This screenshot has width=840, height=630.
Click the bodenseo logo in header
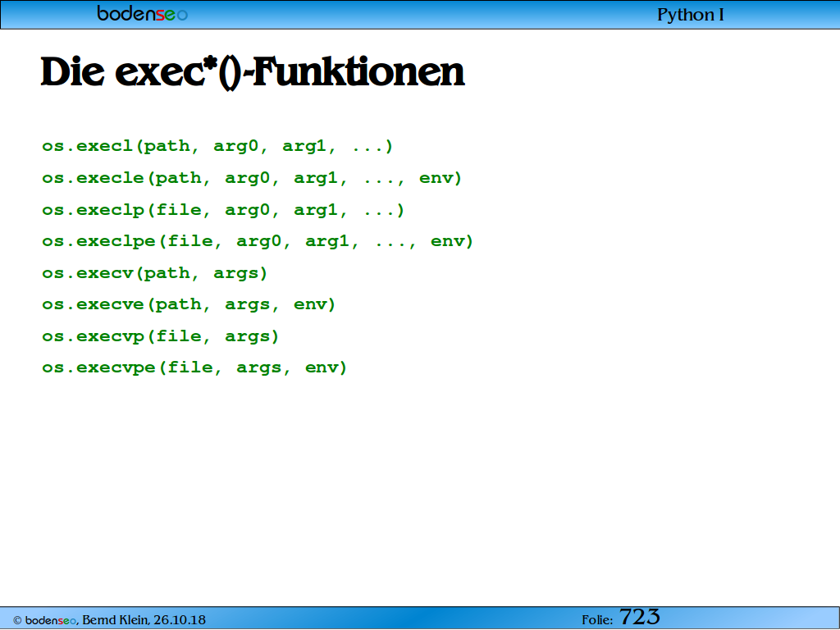(143, 14)
